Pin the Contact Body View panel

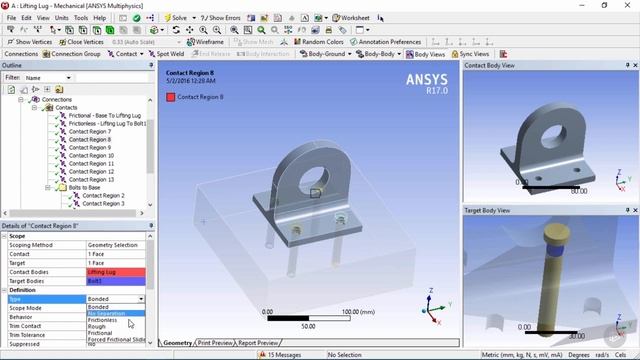point(627,65)
